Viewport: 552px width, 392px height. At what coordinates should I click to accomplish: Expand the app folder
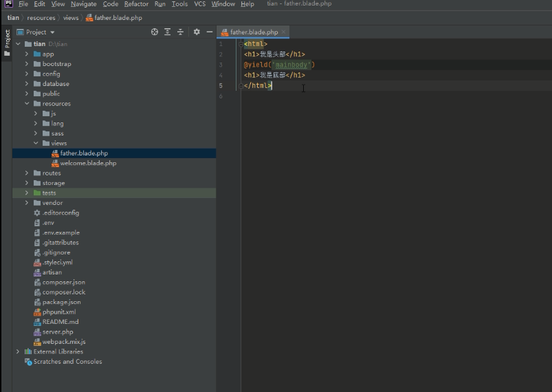pos(27,54)
